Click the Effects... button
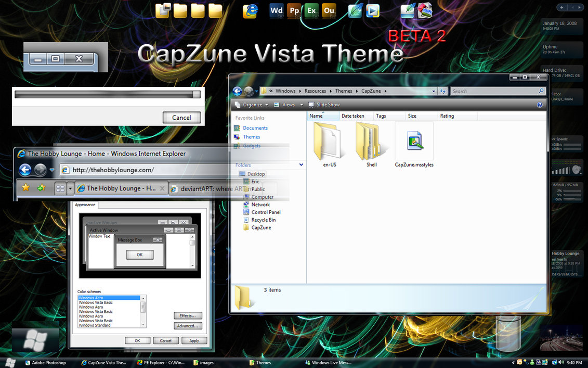The width and height of the screenshot is (588, 368). coord(188,315)
